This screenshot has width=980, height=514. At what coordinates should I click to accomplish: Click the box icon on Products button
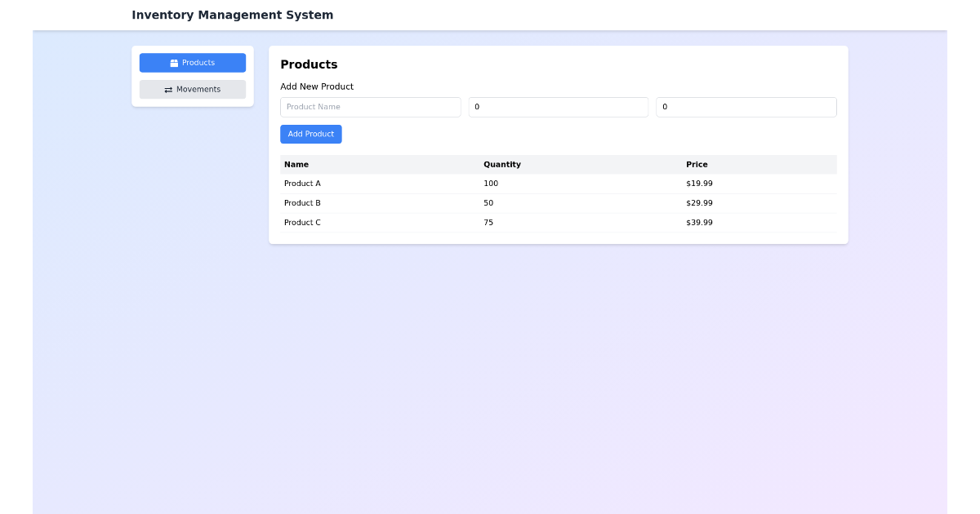click(x=173, y=62)
